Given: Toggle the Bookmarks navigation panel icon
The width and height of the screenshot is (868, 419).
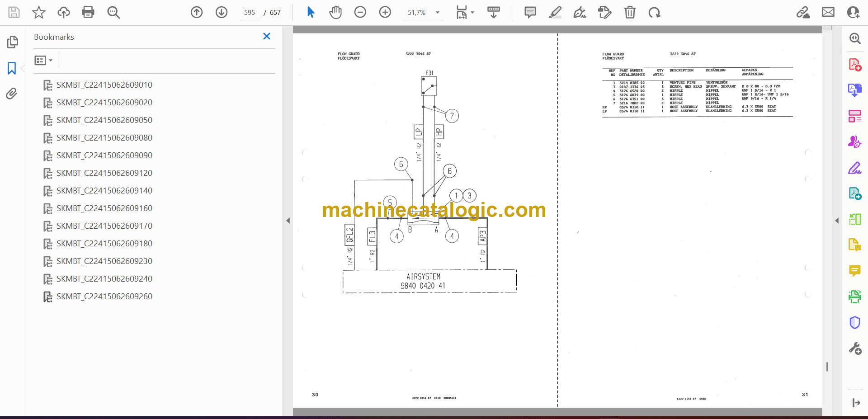Looking at the screenshot, I should click(12, 68).
